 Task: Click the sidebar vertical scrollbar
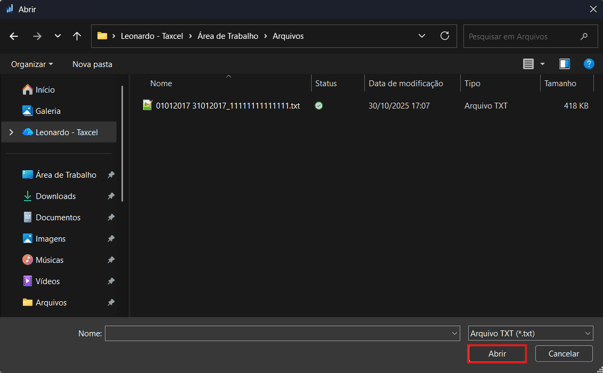122,143
